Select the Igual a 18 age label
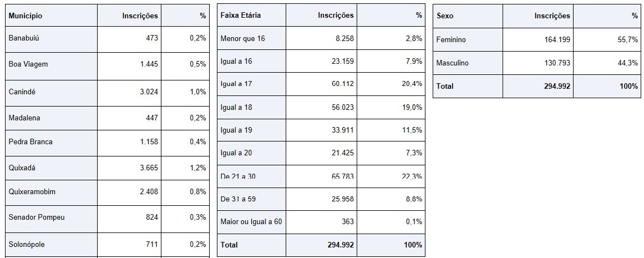The width and height of the screenshot is (644, 258). coord(237,107)
